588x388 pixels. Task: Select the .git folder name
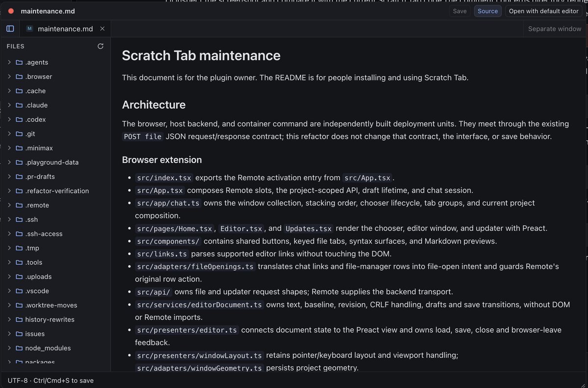click(30, 133)
